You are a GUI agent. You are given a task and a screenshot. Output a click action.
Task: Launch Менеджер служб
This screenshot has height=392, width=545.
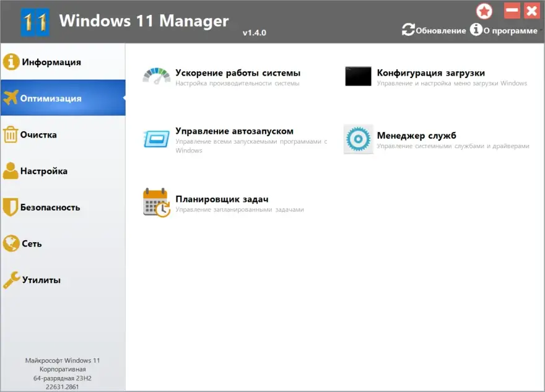coord(416,135)
